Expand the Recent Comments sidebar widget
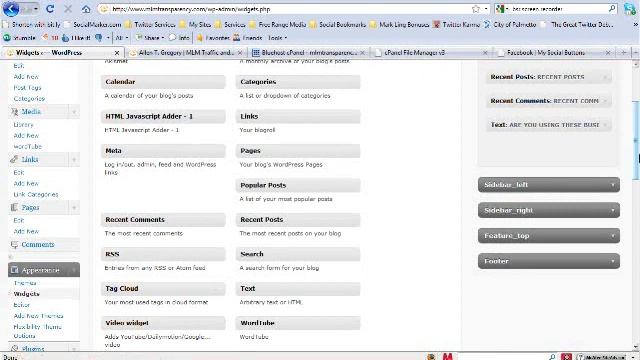 (x=605, y=101)
